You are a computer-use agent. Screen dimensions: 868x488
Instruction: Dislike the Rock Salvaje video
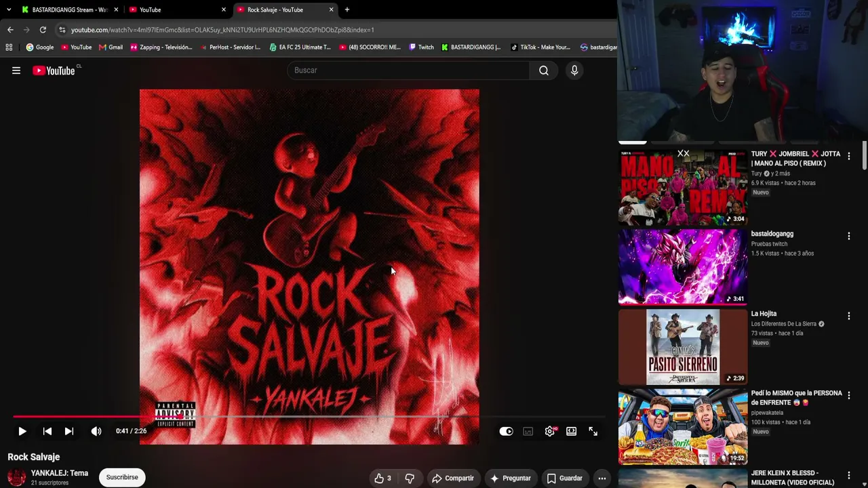click(410, 479)
